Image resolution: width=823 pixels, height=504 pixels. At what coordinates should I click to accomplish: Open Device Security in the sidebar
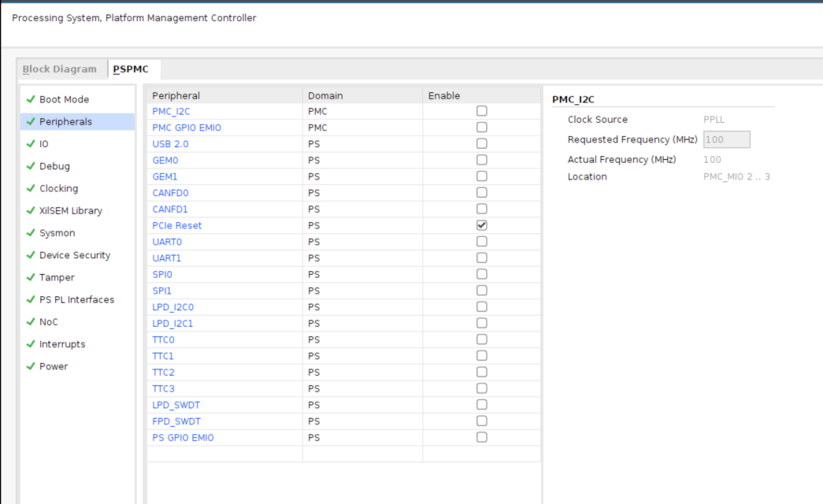75,255
